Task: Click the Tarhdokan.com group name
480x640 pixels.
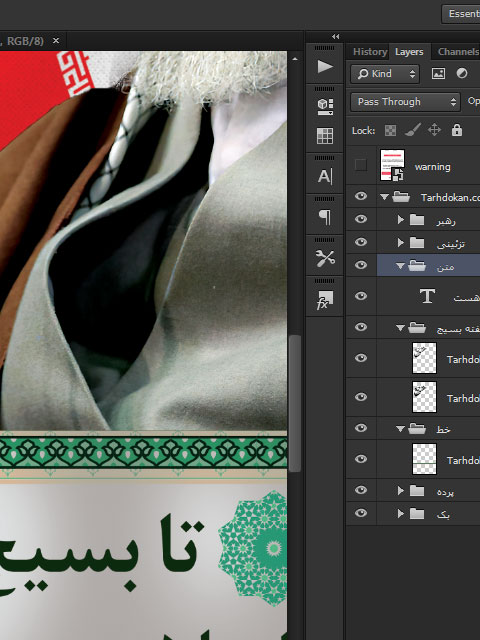Action: point(450,198)
